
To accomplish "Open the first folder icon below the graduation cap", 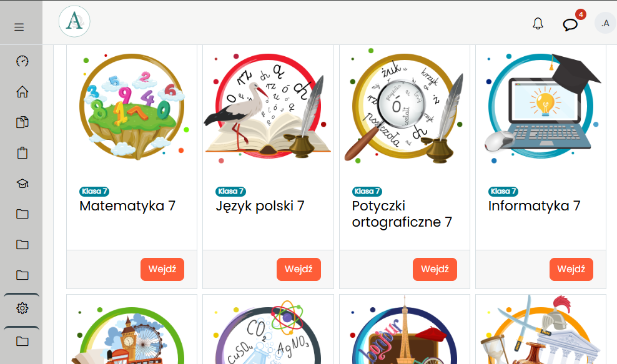I will tap(22, 214).
